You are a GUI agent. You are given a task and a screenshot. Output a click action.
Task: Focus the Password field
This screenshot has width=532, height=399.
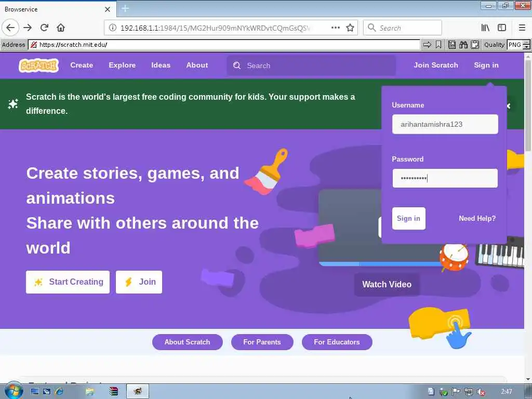tap(445, 178)
